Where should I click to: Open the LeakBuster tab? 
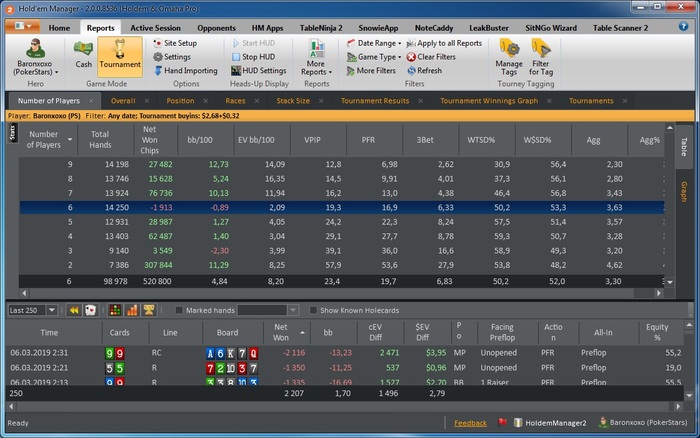488,28
